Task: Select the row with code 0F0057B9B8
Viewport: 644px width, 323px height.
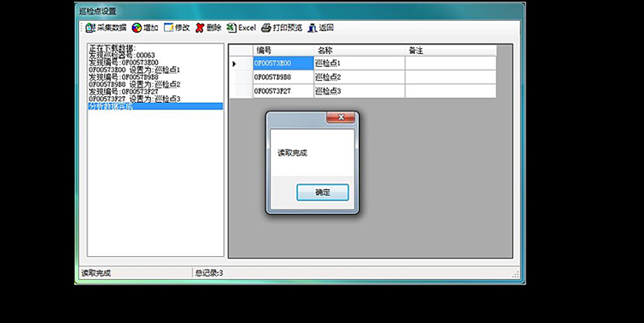Action: point(363,77)
